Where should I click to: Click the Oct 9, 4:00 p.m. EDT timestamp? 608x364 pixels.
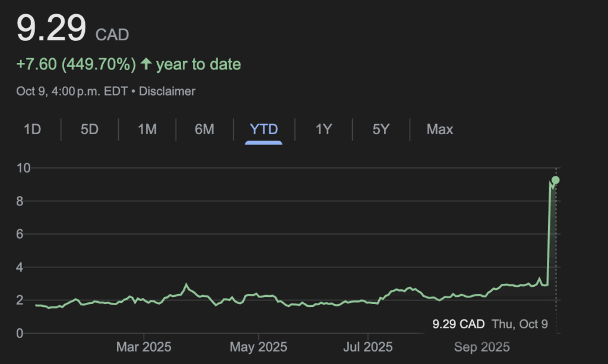coord(72,91)
